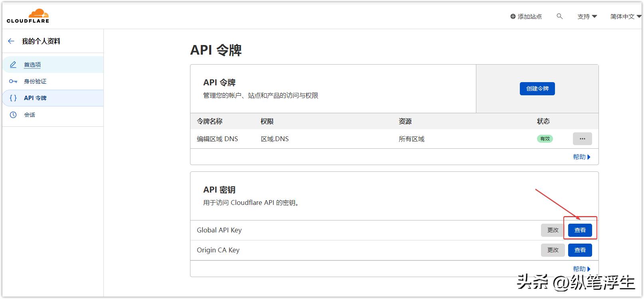Click the 管理您的帐户 description text
Screen dimensions: 644x299
pos(261,96)
